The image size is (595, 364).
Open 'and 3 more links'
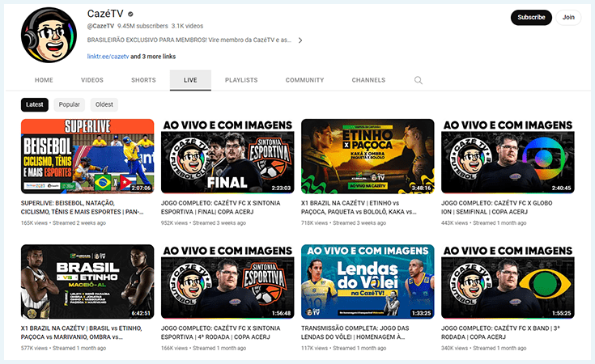point(153,57)
